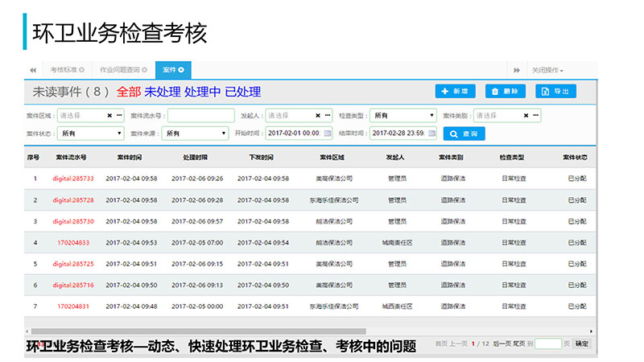Switch to the 作业问题查询 tab
The image size is (644, 362).
(123, 70)
